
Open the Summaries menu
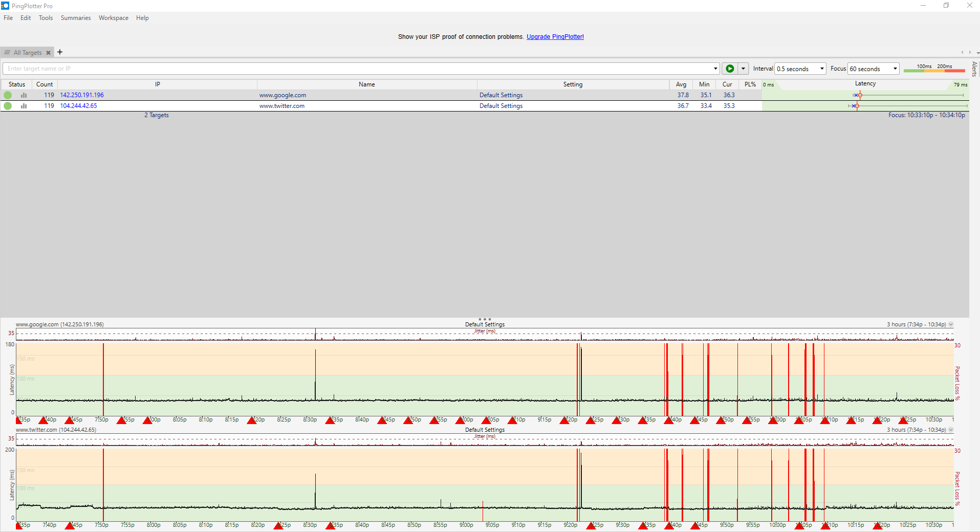coord(76,18)
